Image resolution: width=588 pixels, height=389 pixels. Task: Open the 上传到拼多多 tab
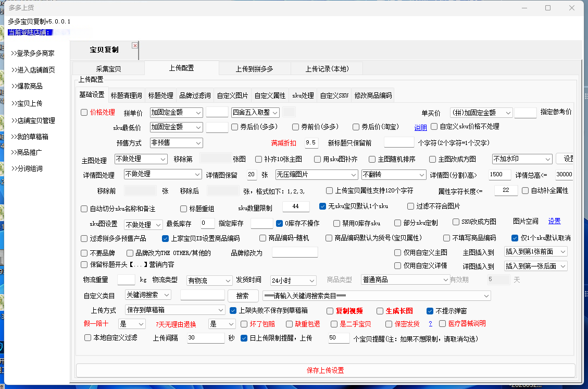pos(254,69)
